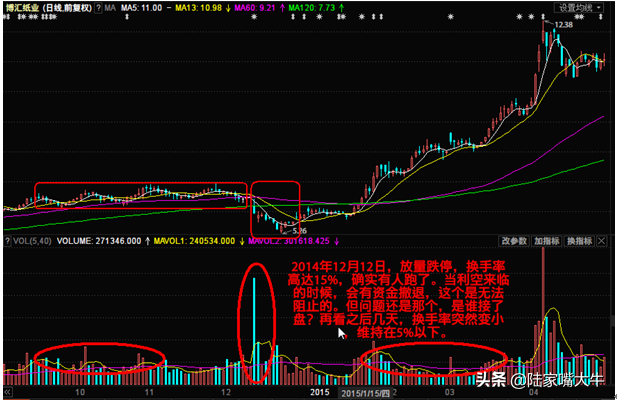Click the 改参数 button
This screenshot has height=400, width=617.
514,241
